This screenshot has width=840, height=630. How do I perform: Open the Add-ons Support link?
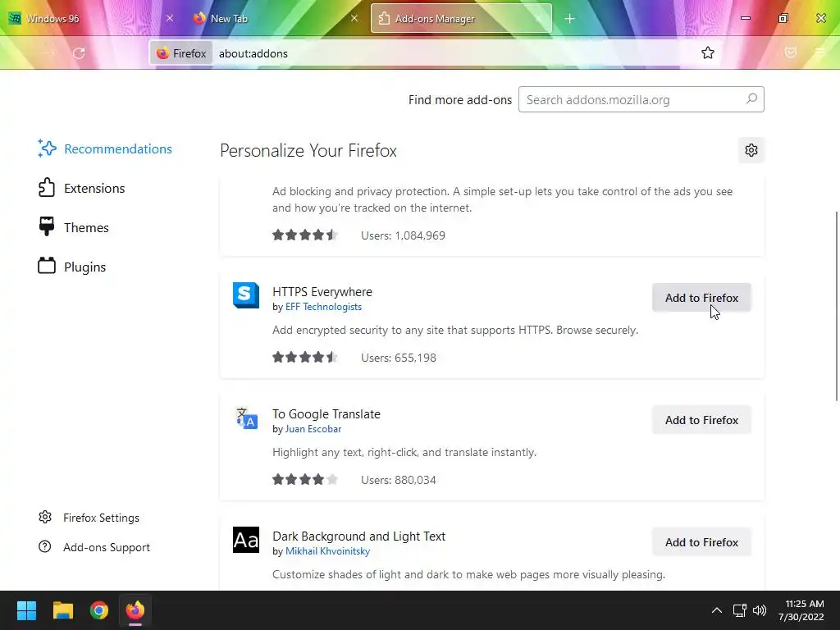coord(94,547)
